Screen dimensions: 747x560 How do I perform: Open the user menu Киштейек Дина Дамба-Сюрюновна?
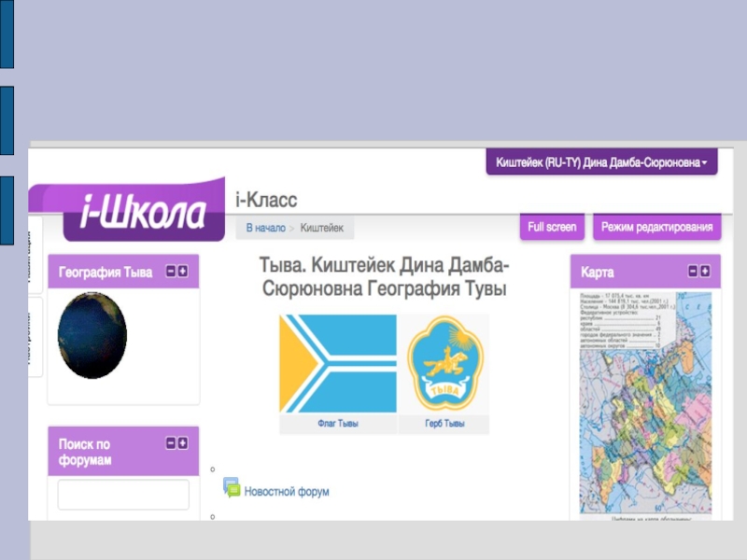(601, 162)
